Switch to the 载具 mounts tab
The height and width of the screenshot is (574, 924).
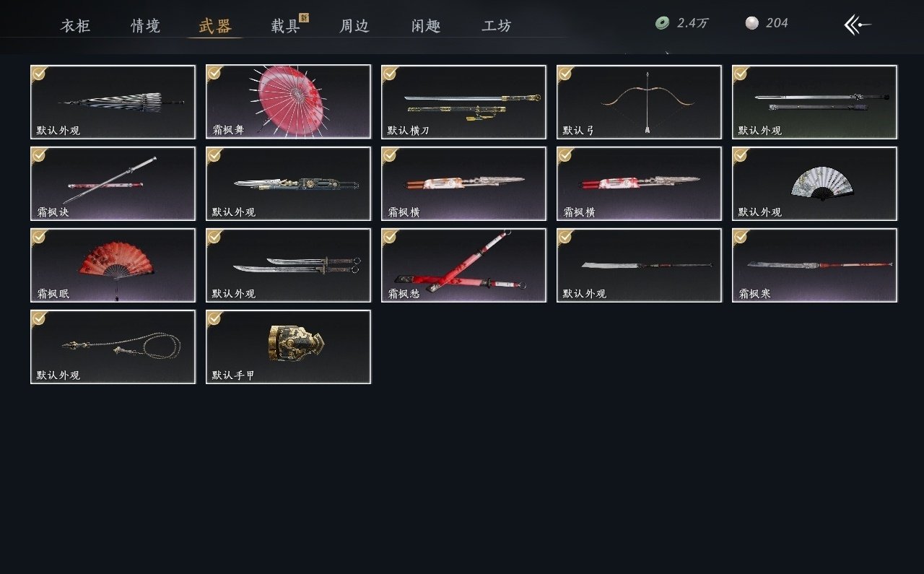tap(285, 26)
